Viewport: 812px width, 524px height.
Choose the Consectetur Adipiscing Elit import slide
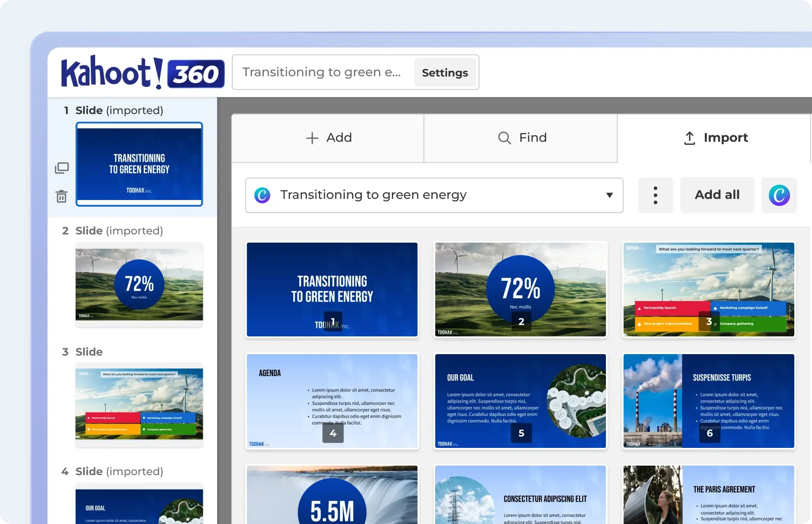(x=520, y=494)
